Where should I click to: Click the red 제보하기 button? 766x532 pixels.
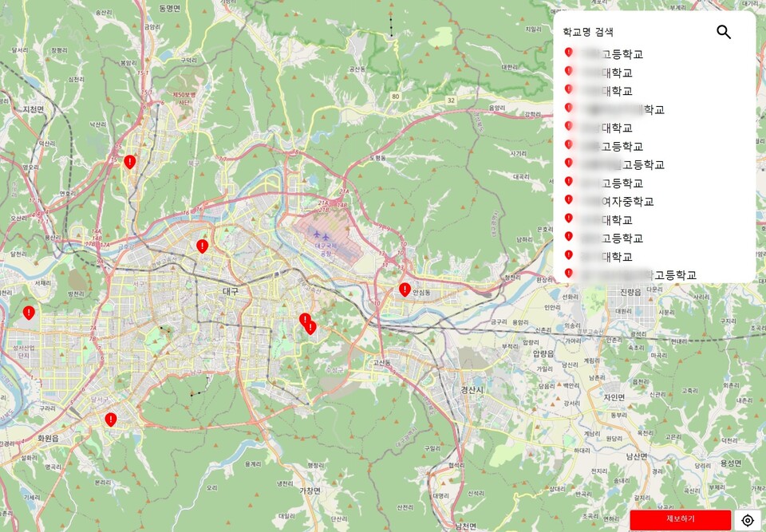(680, 519)
